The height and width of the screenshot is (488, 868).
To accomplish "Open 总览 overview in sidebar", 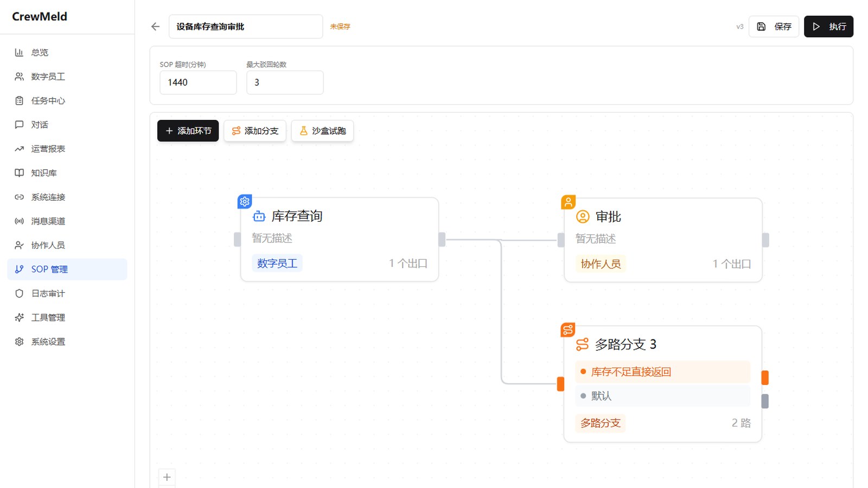I will (67, 53).
